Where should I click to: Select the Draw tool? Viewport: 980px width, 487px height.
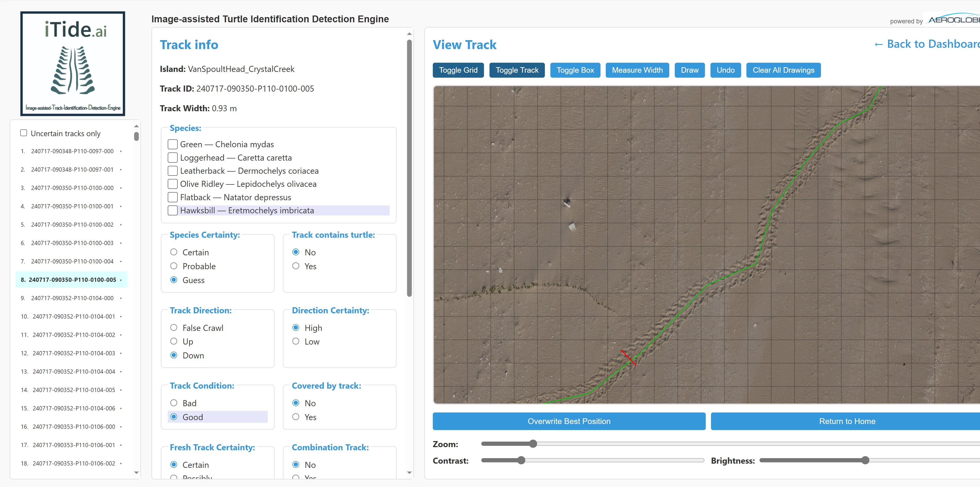pos(689,70)
